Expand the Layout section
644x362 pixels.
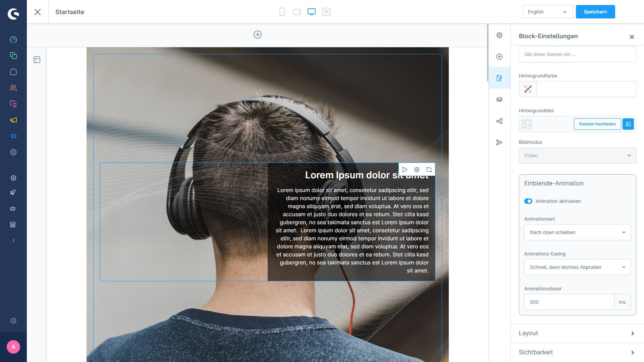pos(577,333)
